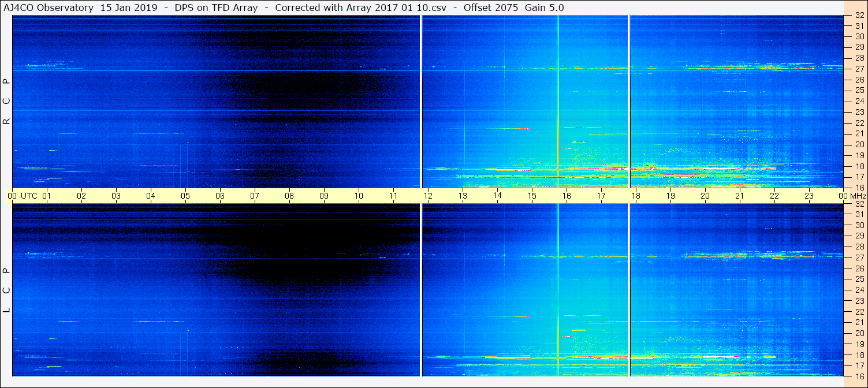The image size is (868, 388).
Task: Select hour '21' on the UTC axis
Action: 740,196
